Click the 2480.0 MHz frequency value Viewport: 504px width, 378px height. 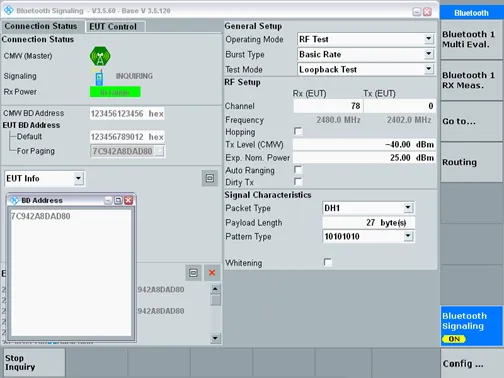(x=338, y=120)
